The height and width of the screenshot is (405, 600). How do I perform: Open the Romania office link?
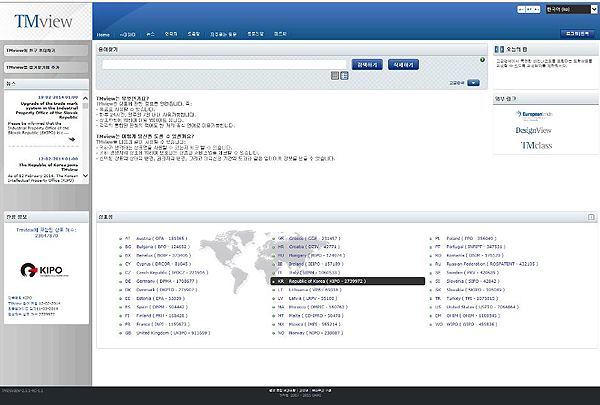click(475, 255)
